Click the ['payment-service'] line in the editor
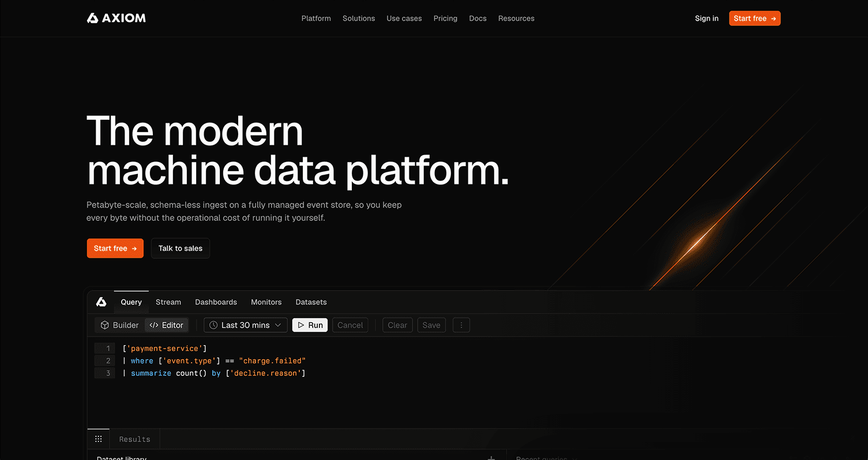Screen dimensions: 868x460 (164, 348)
